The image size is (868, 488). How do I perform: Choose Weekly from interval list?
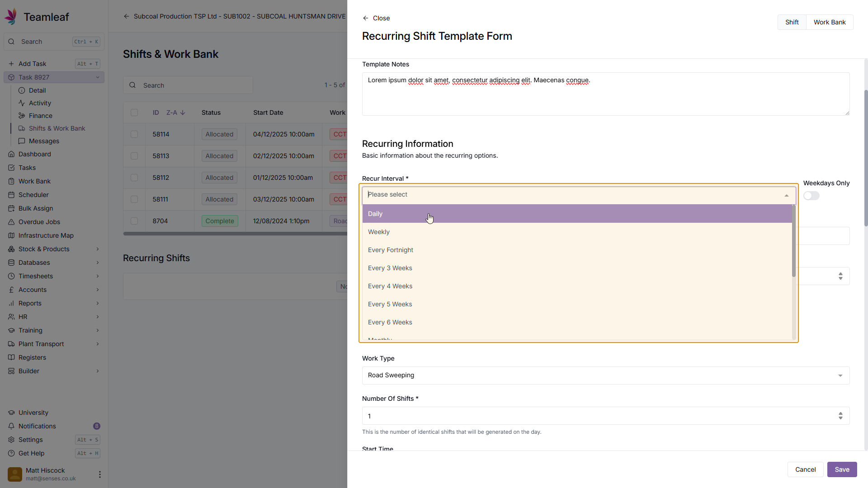click(379, 232)
